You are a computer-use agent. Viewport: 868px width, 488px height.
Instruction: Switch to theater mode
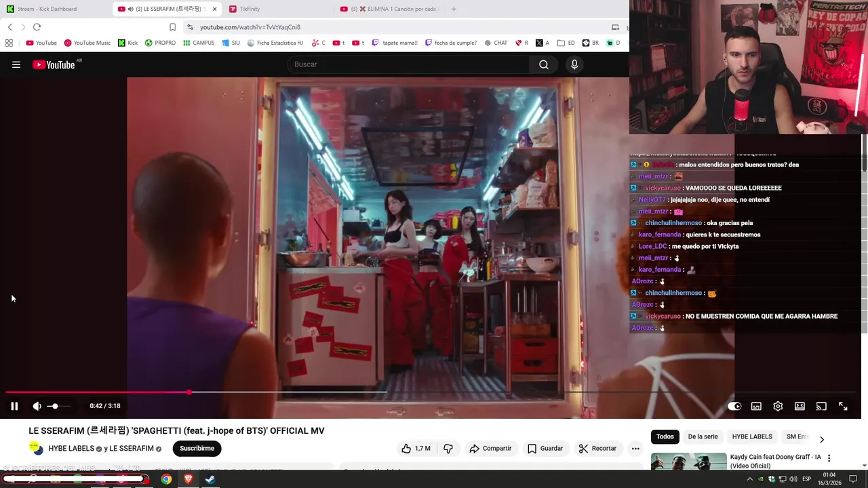click(x=800, y=406)
